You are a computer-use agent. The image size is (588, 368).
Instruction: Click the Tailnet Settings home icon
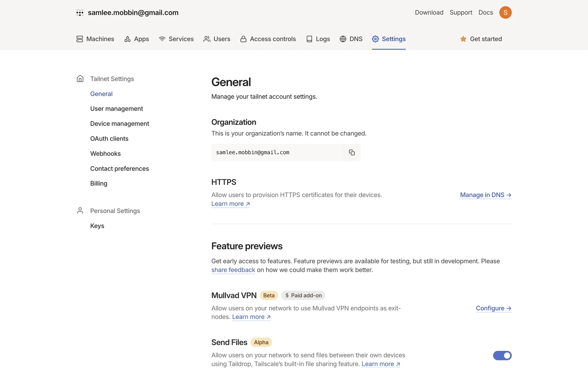click(80, 79)
